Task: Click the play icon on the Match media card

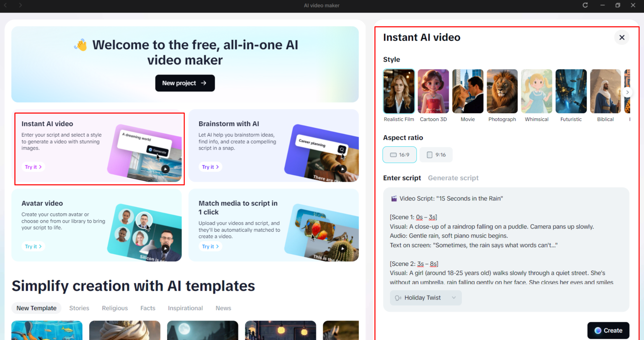Action: 342,248
